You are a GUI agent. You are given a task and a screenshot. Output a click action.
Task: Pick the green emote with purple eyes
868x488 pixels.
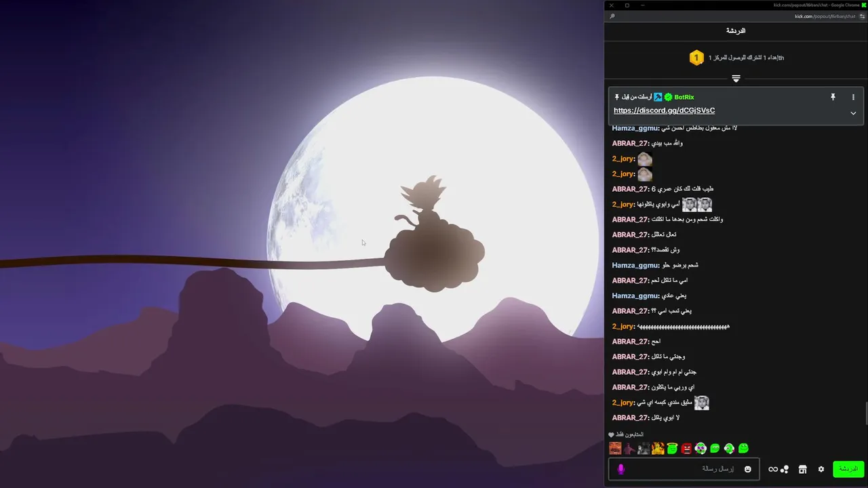click(x=701, y=448)
